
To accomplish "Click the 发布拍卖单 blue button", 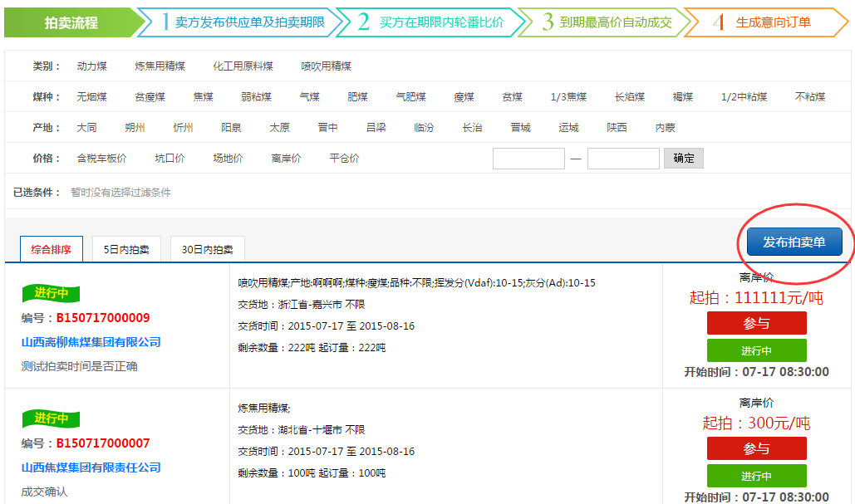I will 794,242.
